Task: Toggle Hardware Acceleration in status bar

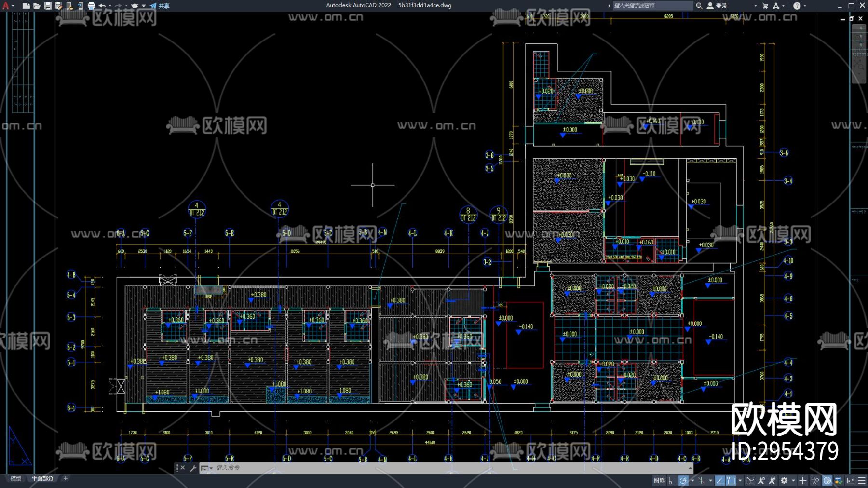Action: [827, 480]
